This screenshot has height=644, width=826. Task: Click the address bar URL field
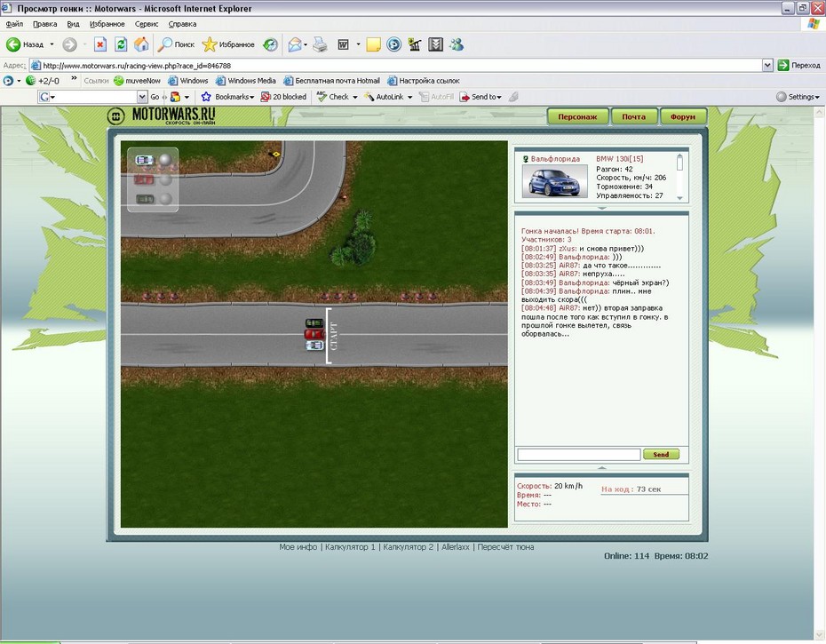coord(395,66)
